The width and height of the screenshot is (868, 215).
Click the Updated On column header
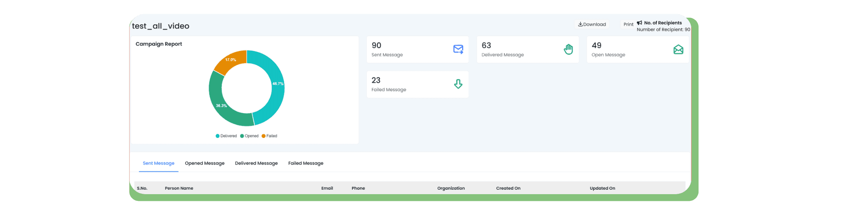tap(602, 188)
